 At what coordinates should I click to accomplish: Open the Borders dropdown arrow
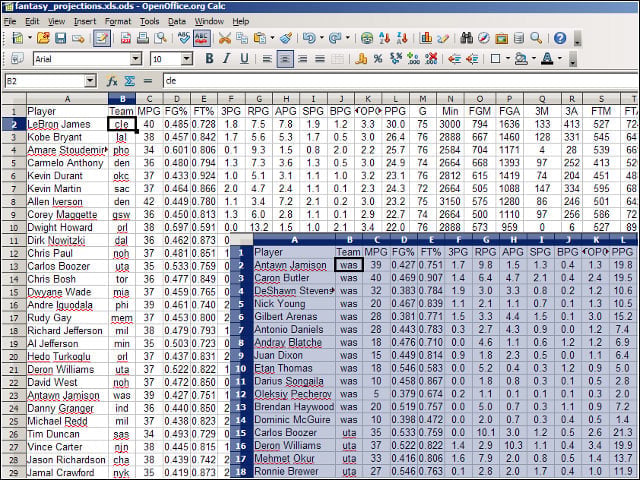[508, 59]
